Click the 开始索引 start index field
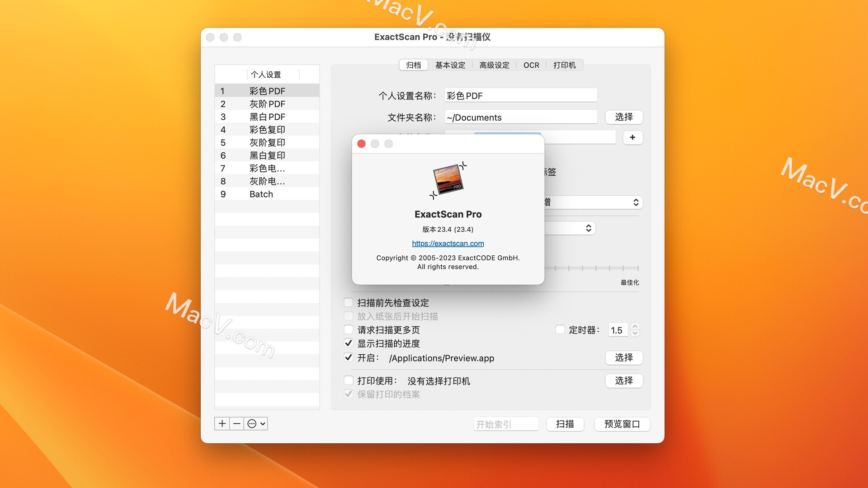Viewport: 868px width, 488px height. [506, 424]
